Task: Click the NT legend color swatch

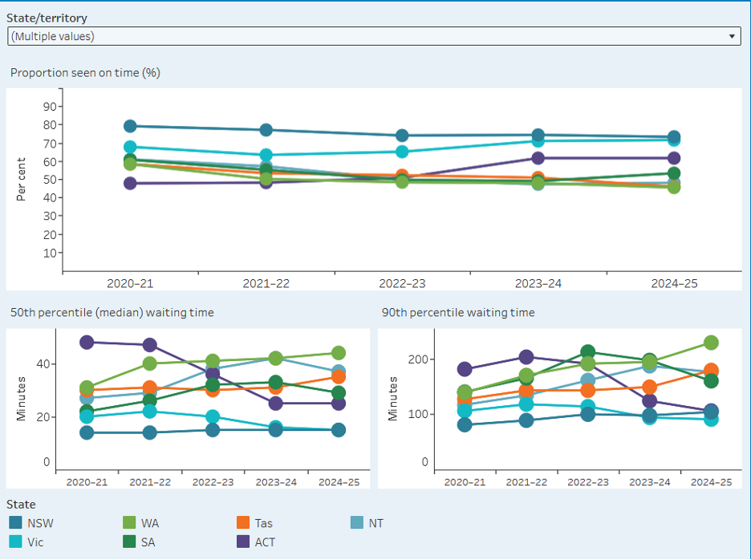Action: click(357, 523)
